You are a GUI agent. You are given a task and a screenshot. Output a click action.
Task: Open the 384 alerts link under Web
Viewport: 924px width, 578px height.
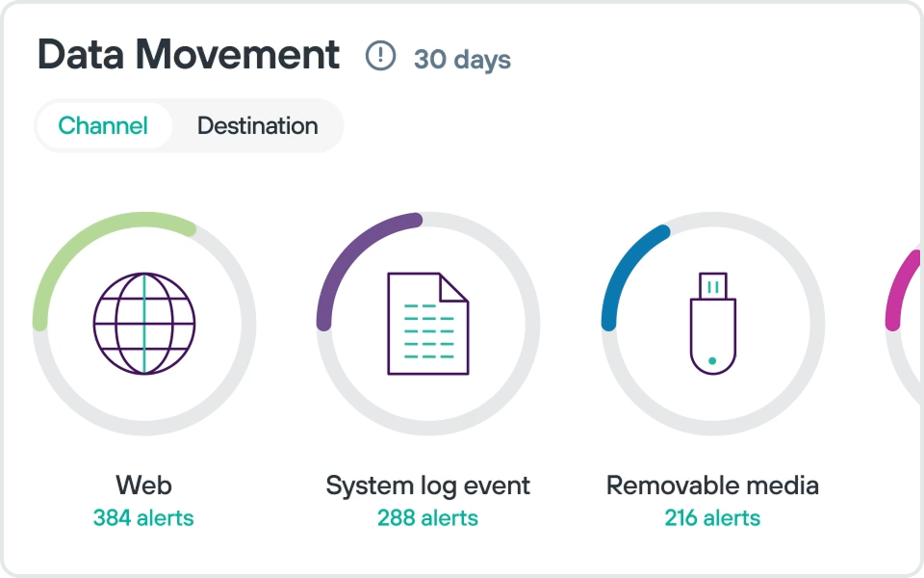[143, 518]
